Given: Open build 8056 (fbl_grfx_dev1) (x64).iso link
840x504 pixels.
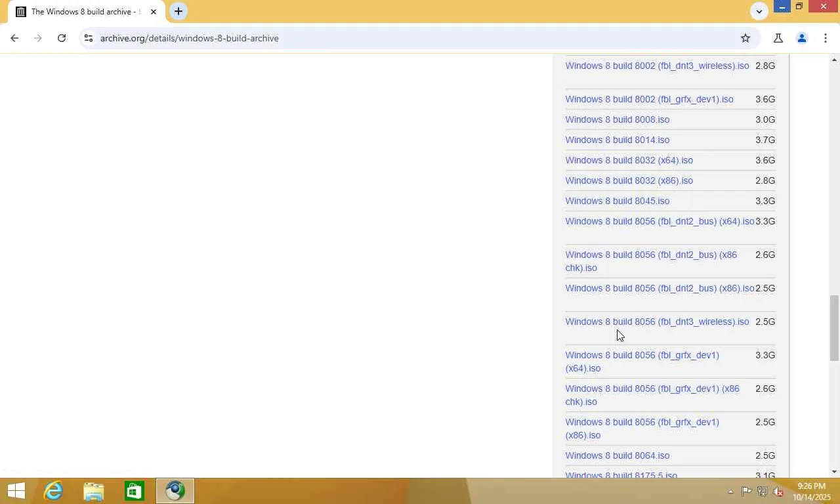Looking at the screenshot, I should click(x=642, y=362).
